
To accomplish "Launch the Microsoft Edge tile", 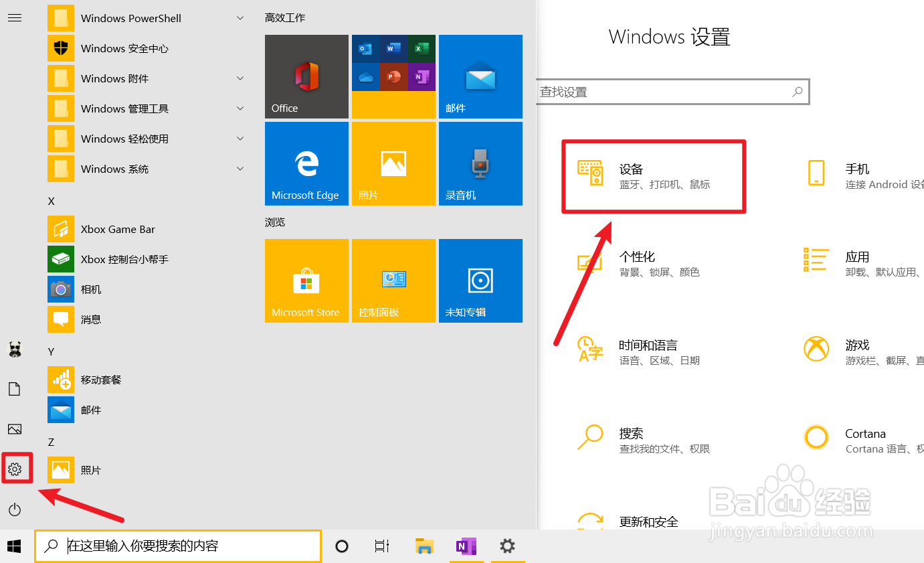I will (x=306, y=163).
